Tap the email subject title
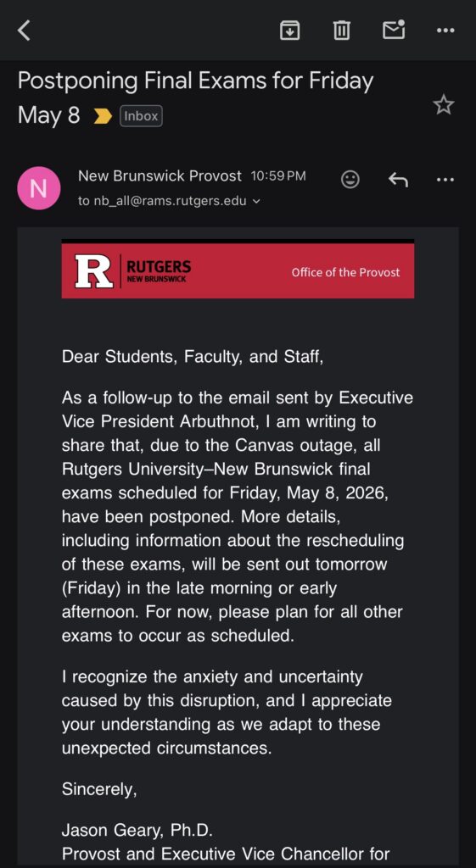This screenshot has width=476, height=868. [195, 97]
